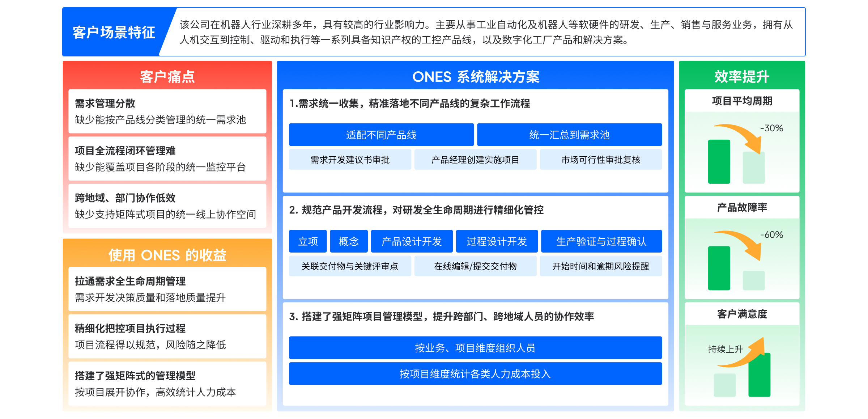Click the 使用 ONES 的收益 section title

point(167,255)
